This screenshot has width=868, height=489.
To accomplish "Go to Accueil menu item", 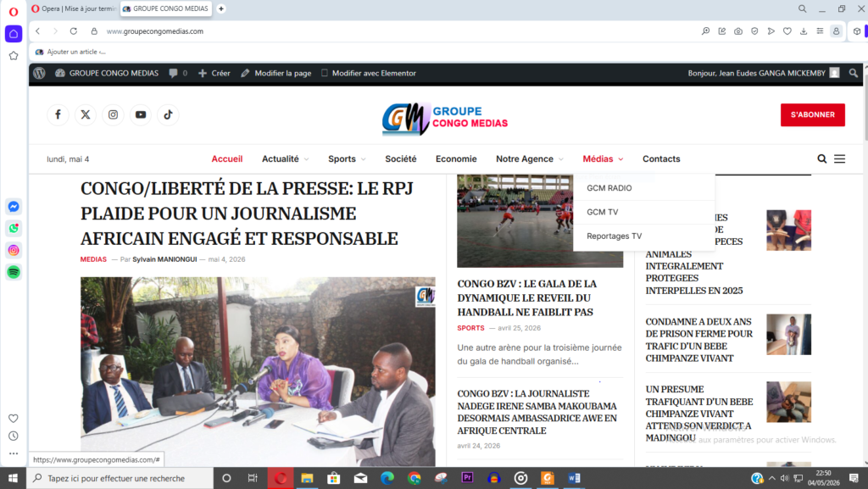I will click(227, 158).
